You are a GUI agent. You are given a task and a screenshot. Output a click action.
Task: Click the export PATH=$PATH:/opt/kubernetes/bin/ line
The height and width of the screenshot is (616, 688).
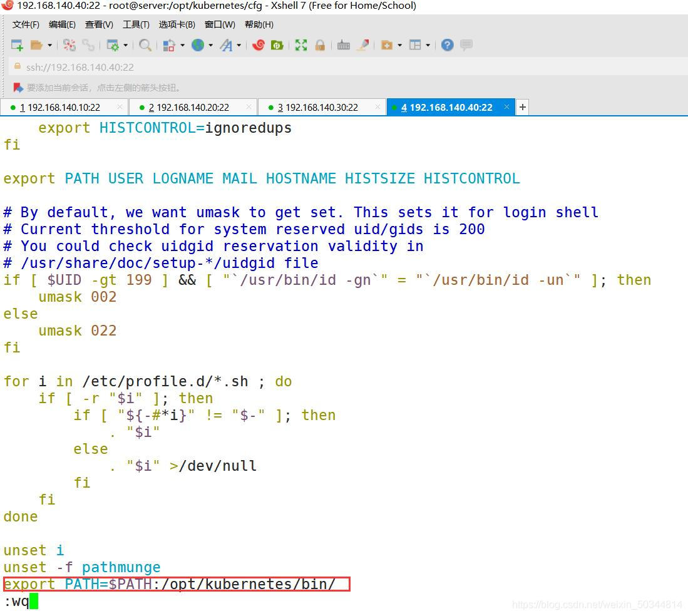pyautogui.click(x=170, y=585)
